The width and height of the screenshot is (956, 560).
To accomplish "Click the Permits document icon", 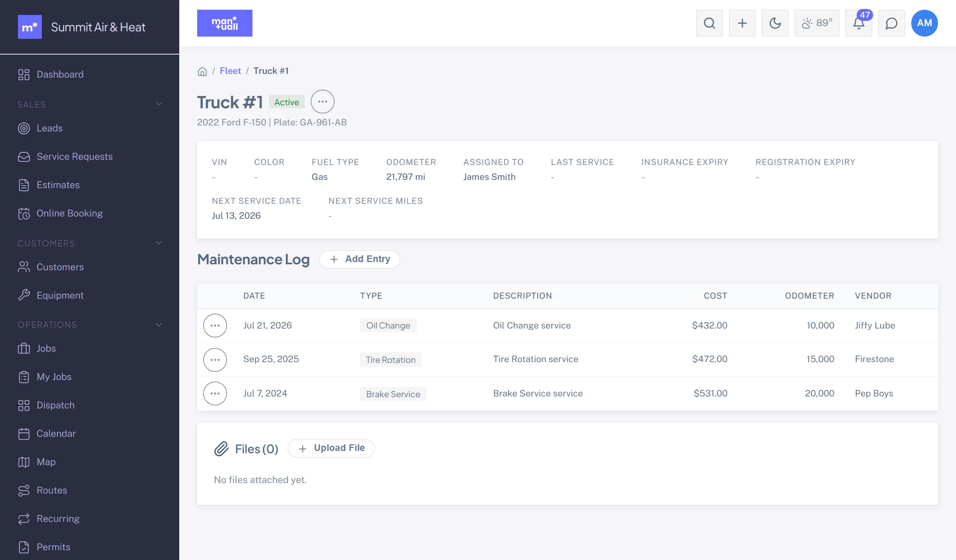I will tap(24, 547).
